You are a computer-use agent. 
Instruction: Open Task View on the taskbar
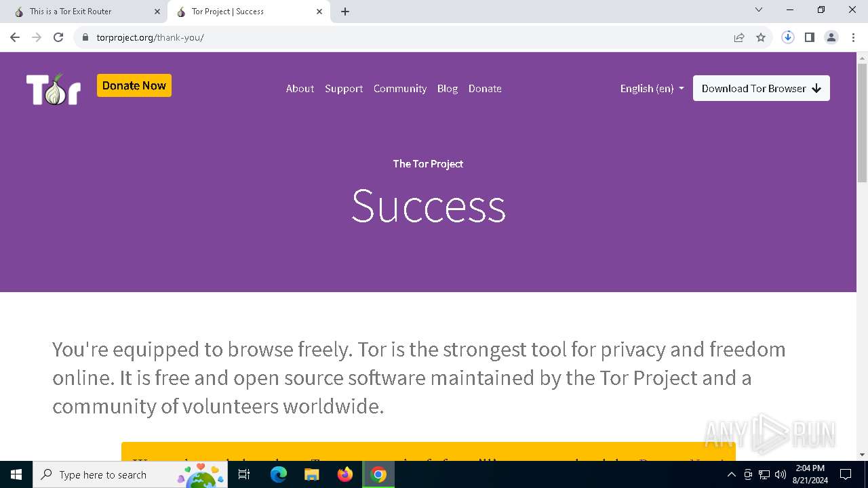point(245,474)
